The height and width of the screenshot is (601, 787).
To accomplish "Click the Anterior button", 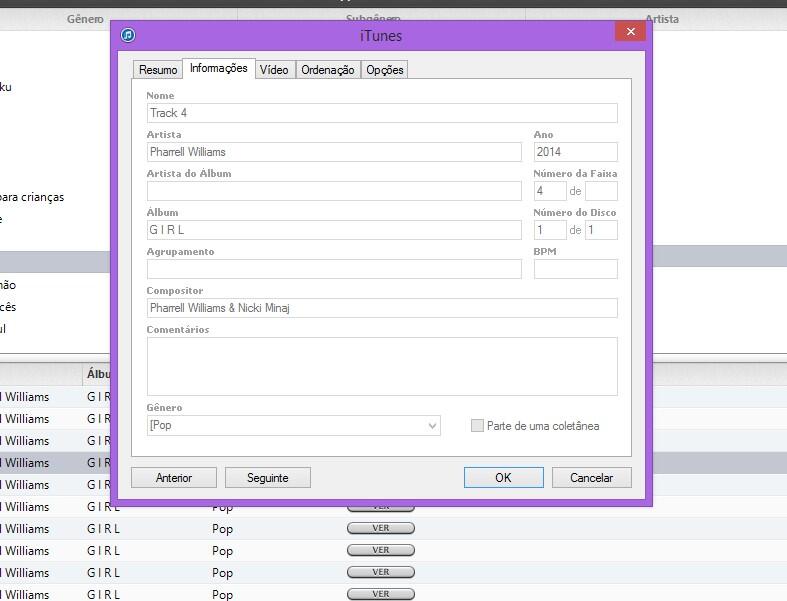I will point(174,477).
